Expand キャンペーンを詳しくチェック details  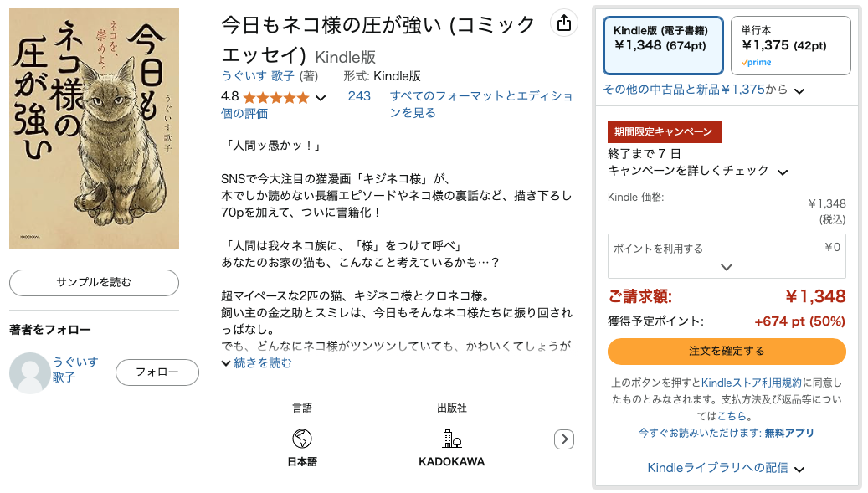point(697,171)
